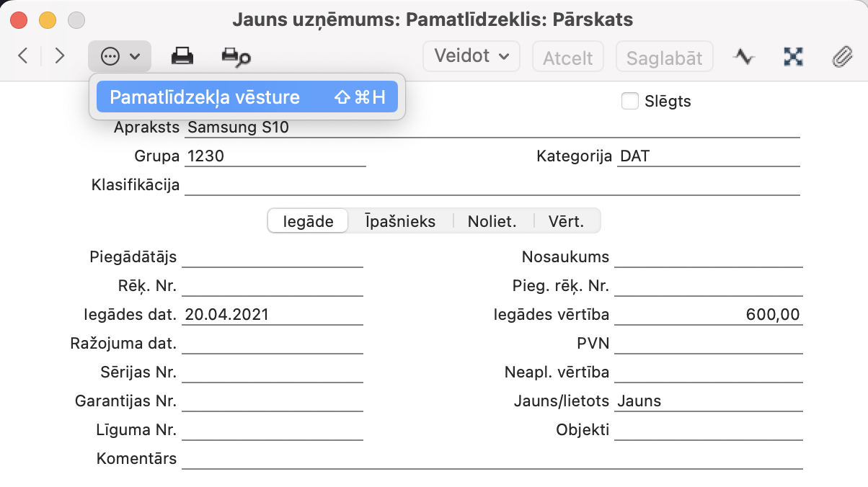
Task: Open the Veidot dropdown
Action: click(x=471, y=56)
